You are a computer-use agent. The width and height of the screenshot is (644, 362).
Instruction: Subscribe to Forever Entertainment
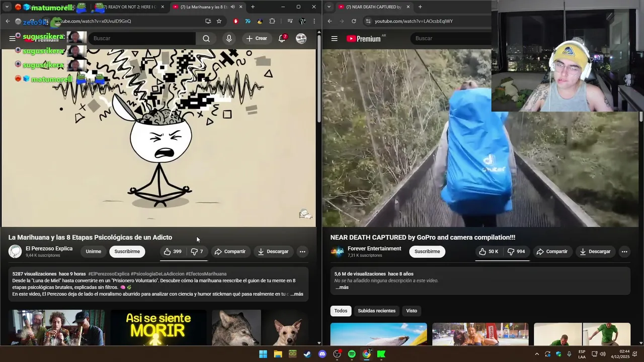click(427, 251)
